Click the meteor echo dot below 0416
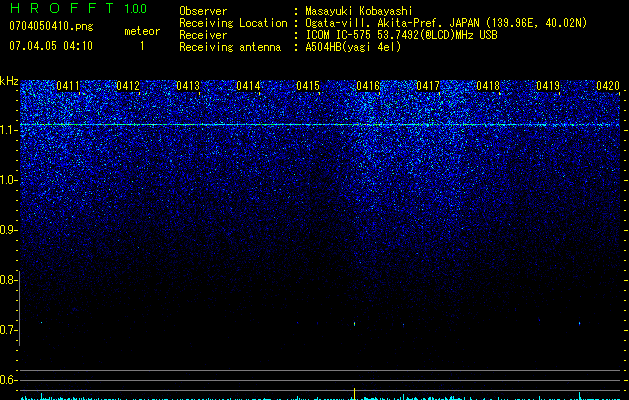This screenshot has height=400, width=629. 354,323
